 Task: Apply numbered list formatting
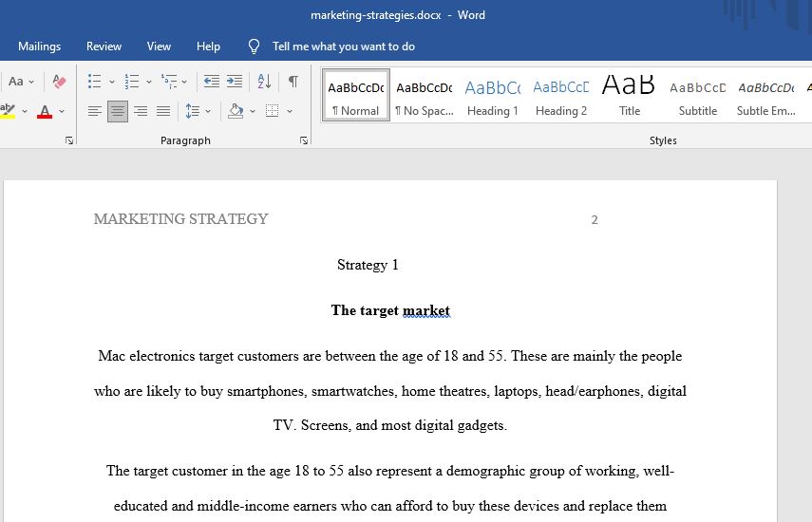[x=132, y=82]
